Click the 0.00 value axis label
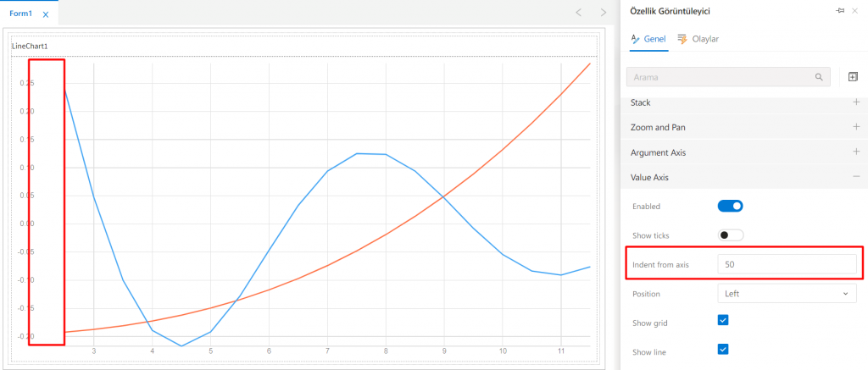Viewport: 868px width, 370px height. tap(26, 224)
